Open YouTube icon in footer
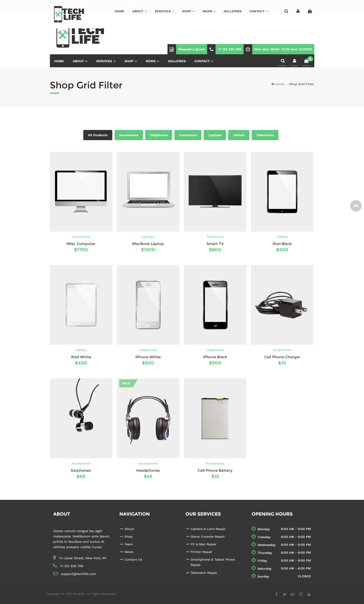Viewport: 364px width, 604px height. coord(309,594)
